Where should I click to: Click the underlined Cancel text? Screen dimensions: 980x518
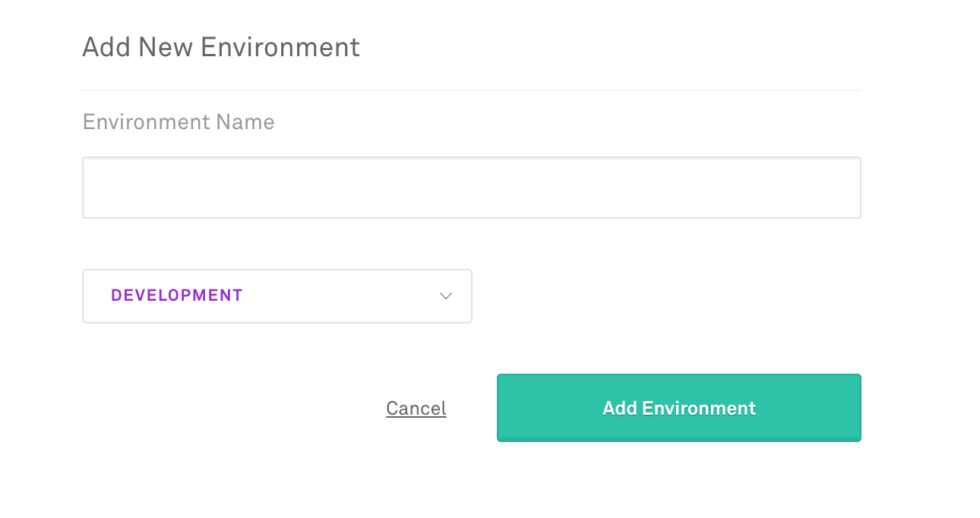point(416,409)
